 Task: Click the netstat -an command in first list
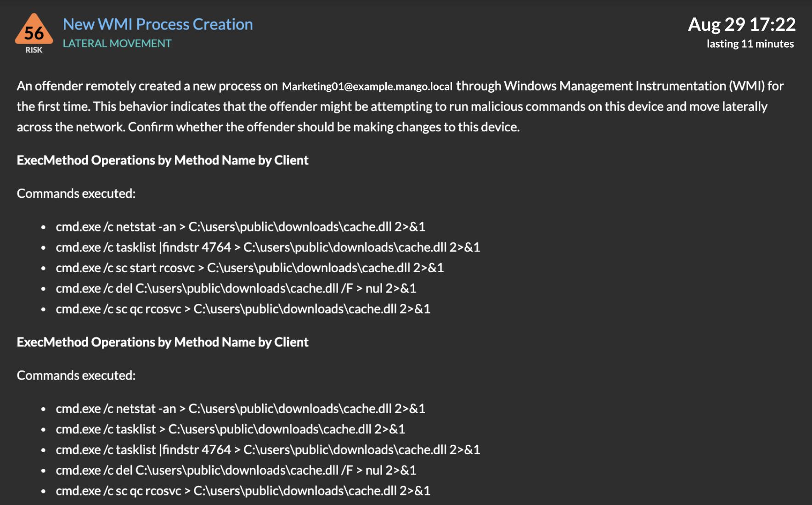pyautogui.click(x=240, y=227)
